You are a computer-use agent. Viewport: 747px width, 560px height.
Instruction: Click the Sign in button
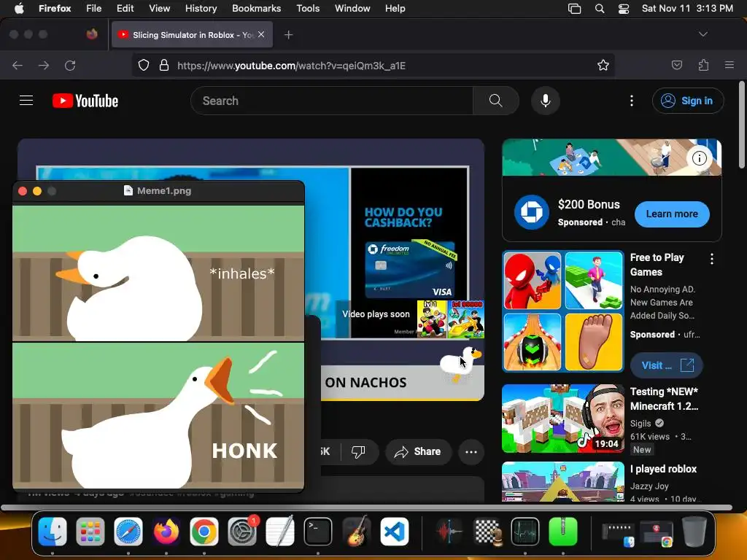pyautogui.click(x=688, y=101)
